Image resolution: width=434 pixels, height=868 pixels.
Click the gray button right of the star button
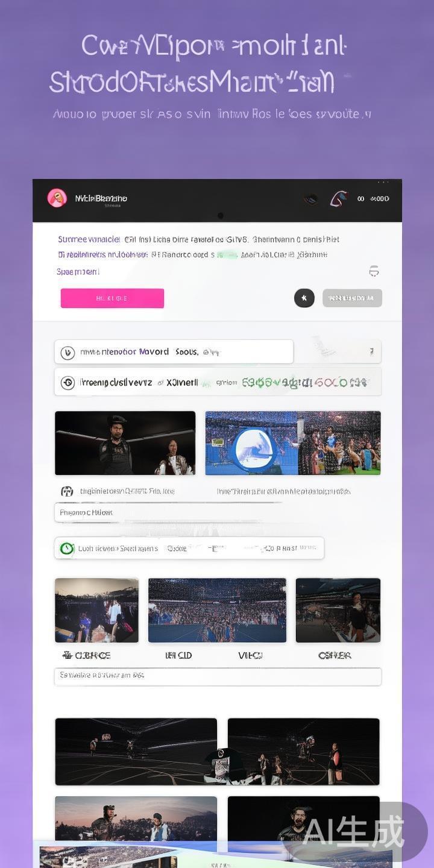tap(352, 298)
